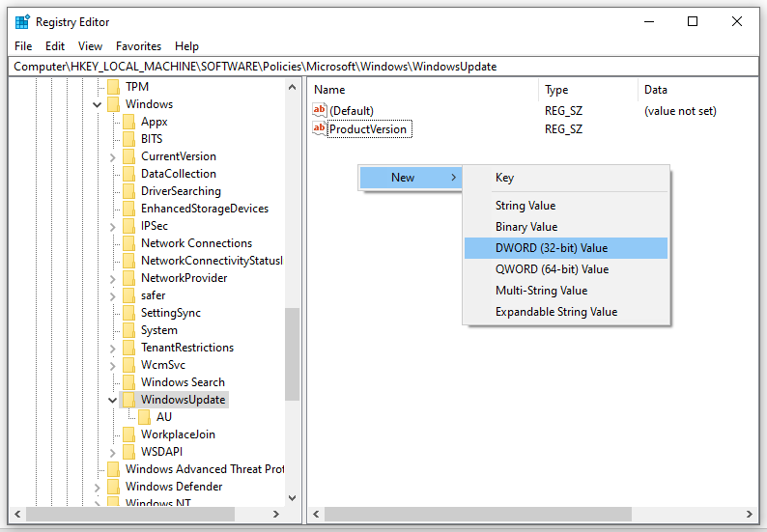Choose Binary Value from the submenu
The width and height of the screenshot is (767, 532).
point(566,227)
